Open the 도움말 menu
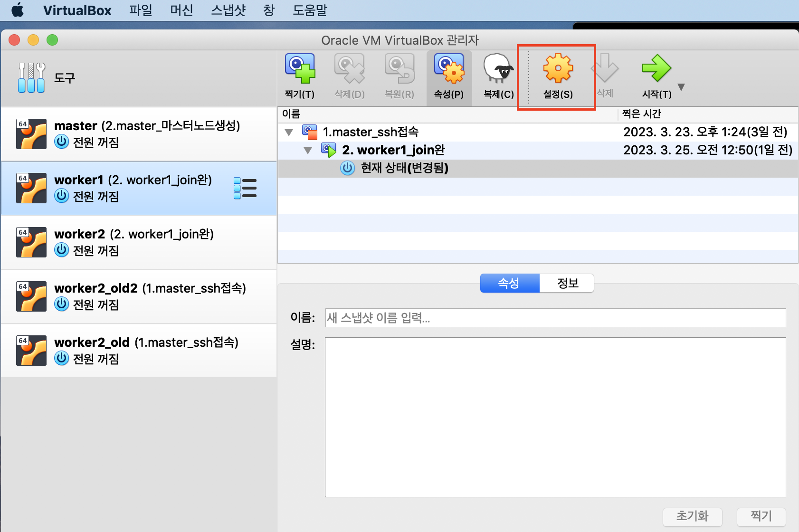 point(310,10)
